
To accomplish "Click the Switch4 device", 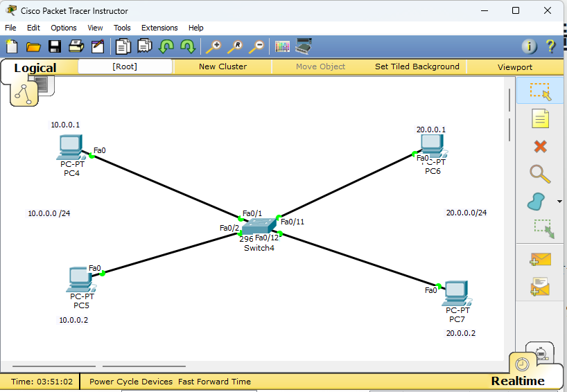I will [259, 226].
